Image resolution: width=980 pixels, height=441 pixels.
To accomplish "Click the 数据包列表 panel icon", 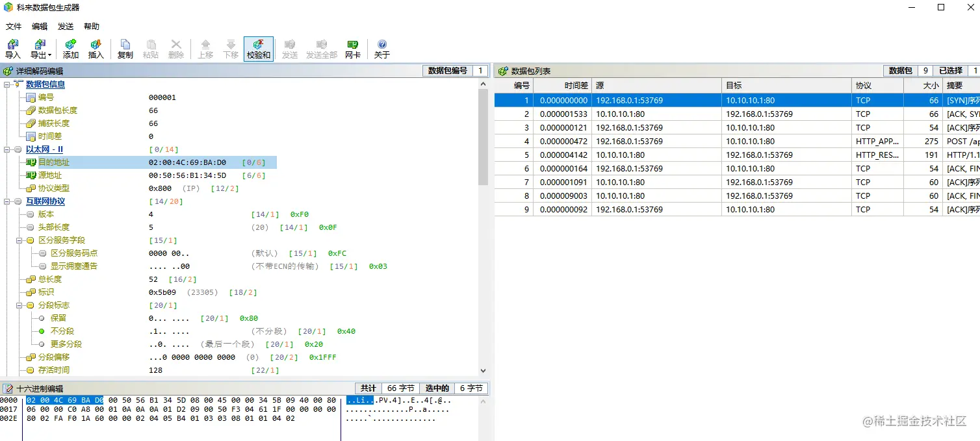I will tap(502, 71).
